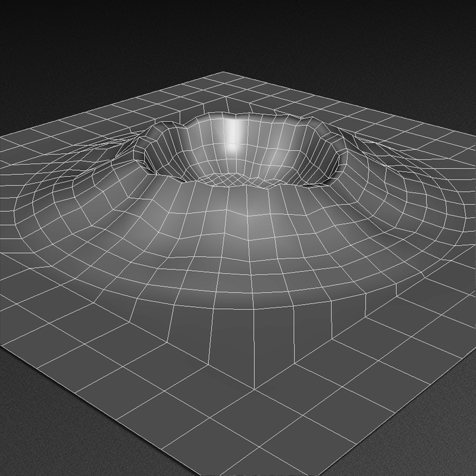Select the topmost visible rim polygon
Viewport: 476px width, 476px height.
232,116
